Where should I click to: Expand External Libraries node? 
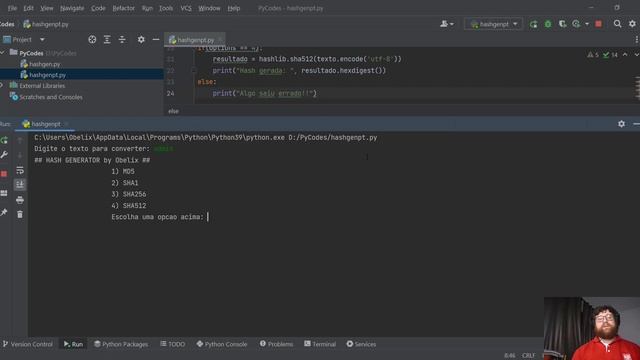coord(2,86)
